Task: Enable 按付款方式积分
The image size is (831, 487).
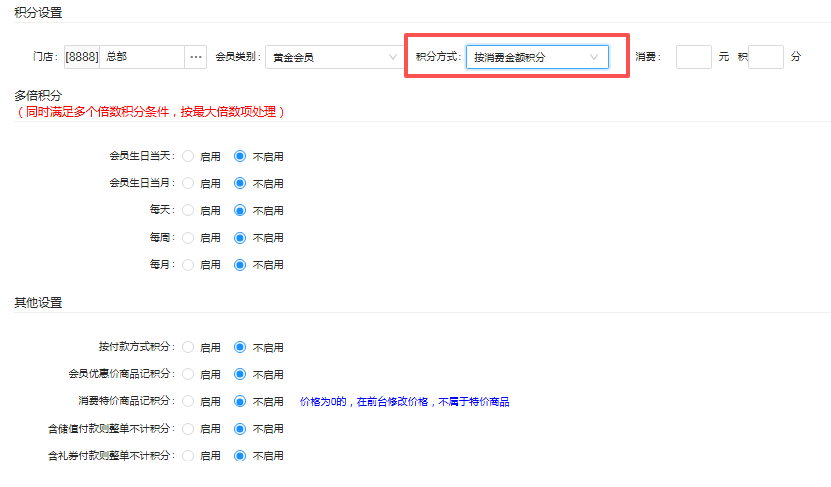Action: 188,347
